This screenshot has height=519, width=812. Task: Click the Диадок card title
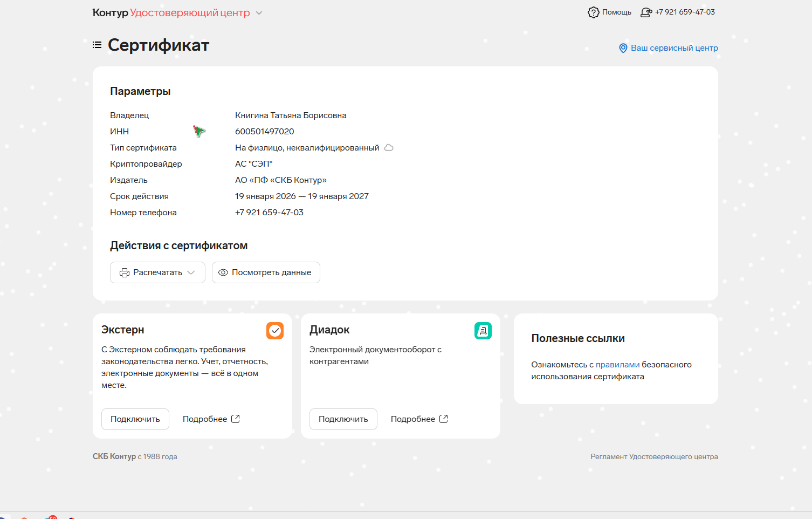coord(329,330)
